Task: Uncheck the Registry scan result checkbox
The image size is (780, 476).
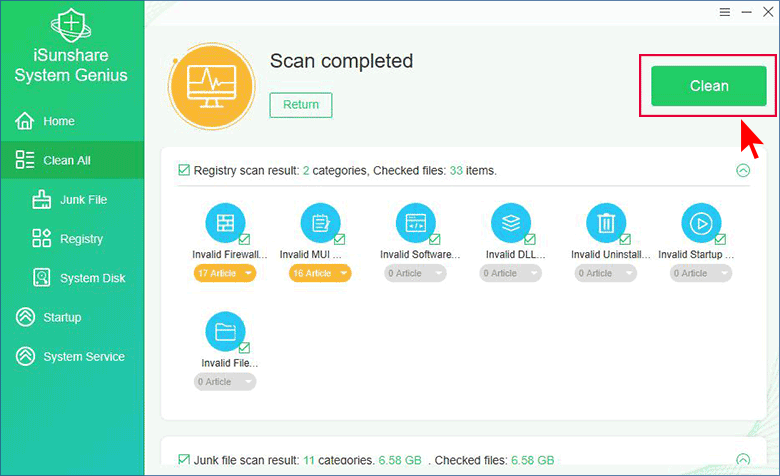Action: click(184, 170)
